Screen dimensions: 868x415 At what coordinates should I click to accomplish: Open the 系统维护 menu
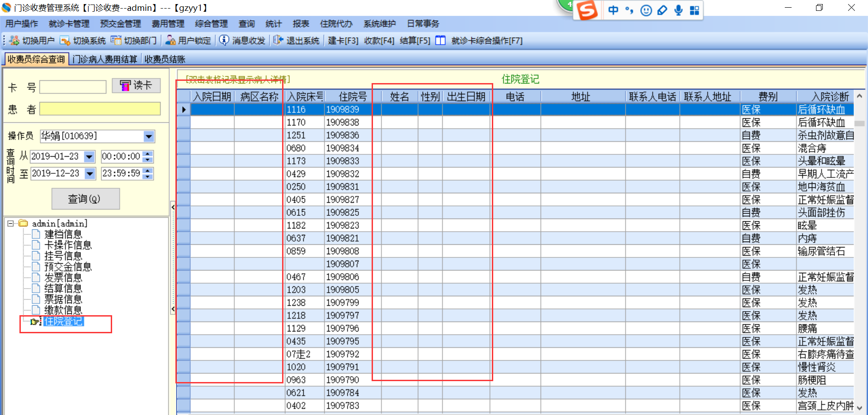pyautogui.click(x=380, y=23)
